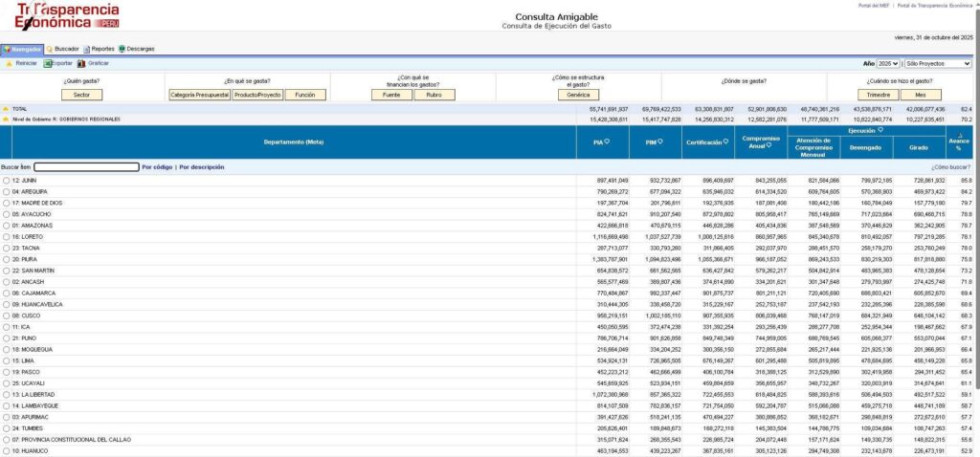This screenshot has height=457, width=980.
Task: Select the 05: AYACUCHO radio button
Action: 7,214
